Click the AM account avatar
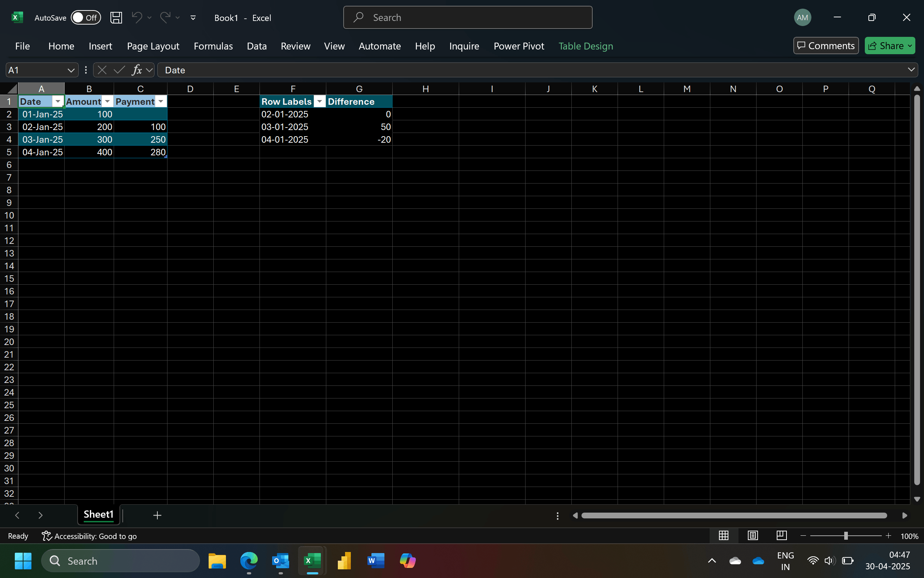The width and height of the screenshot is (924, 578). point(803,18)
